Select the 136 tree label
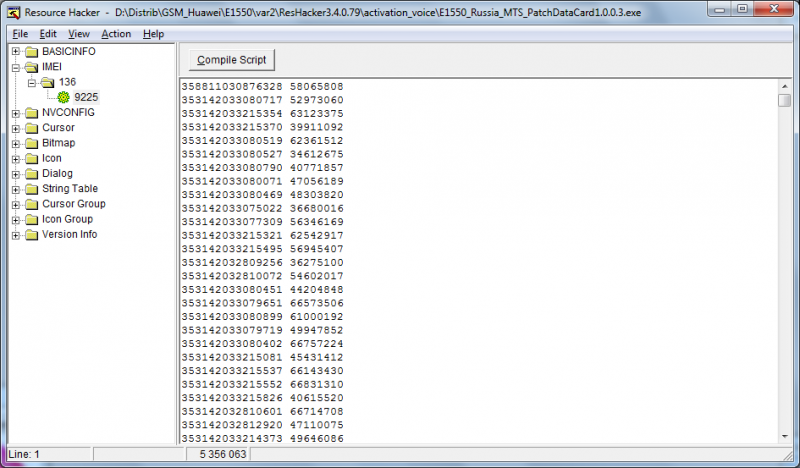Screen dimensions: 800x468 click(x=67, y=82)
